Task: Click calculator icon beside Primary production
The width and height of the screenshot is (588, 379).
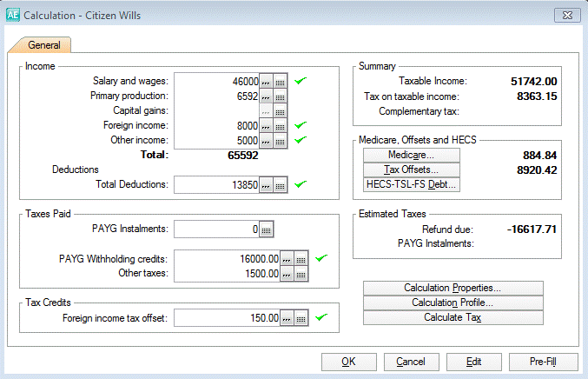Action: (280, 96)
